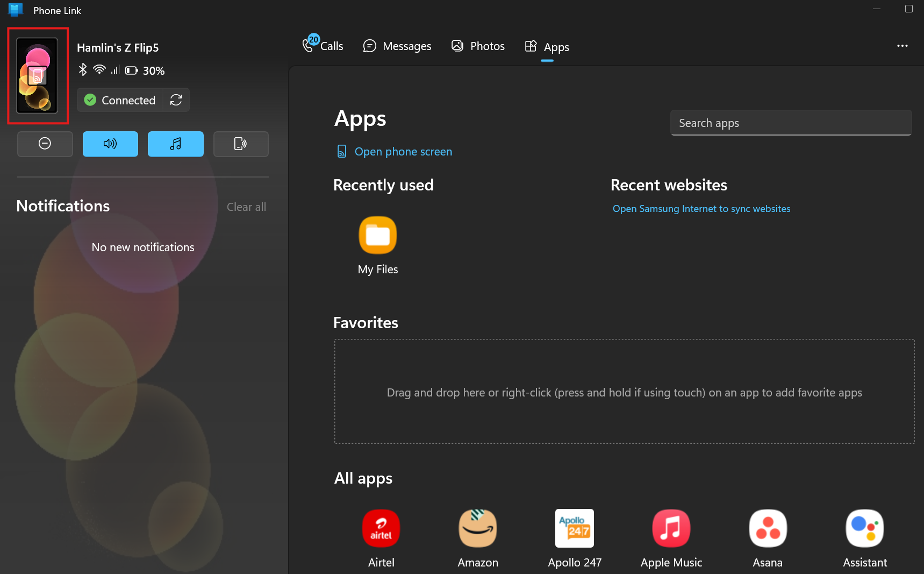The image size is (924, 574).
Task: Click the refresh connection icon
Action: 176,100
